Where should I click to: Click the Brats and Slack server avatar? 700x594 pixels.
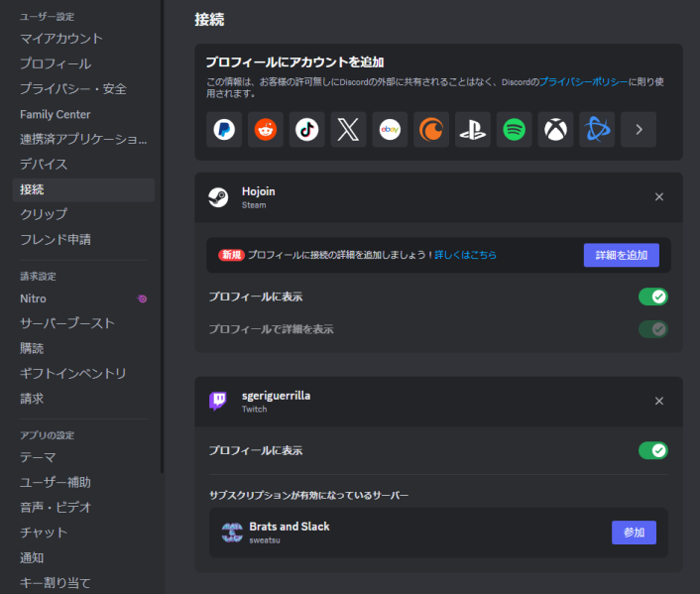[x=232, y=533]
